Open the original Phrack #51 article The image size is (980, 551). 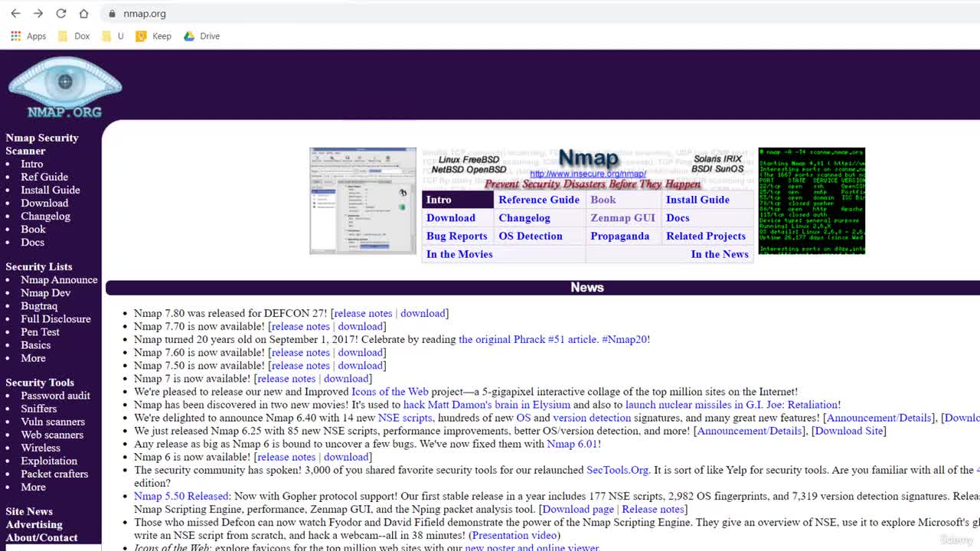528,339
